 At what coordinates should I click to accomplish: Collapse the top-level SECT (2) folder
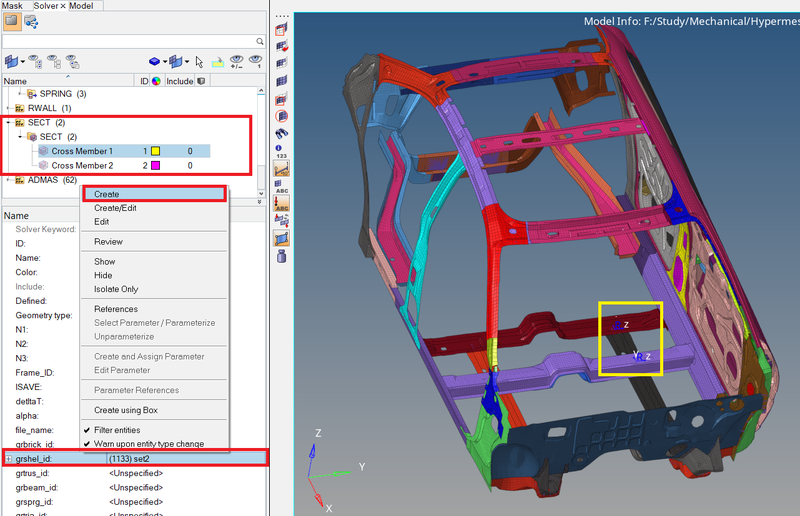(x=8, y=122)
